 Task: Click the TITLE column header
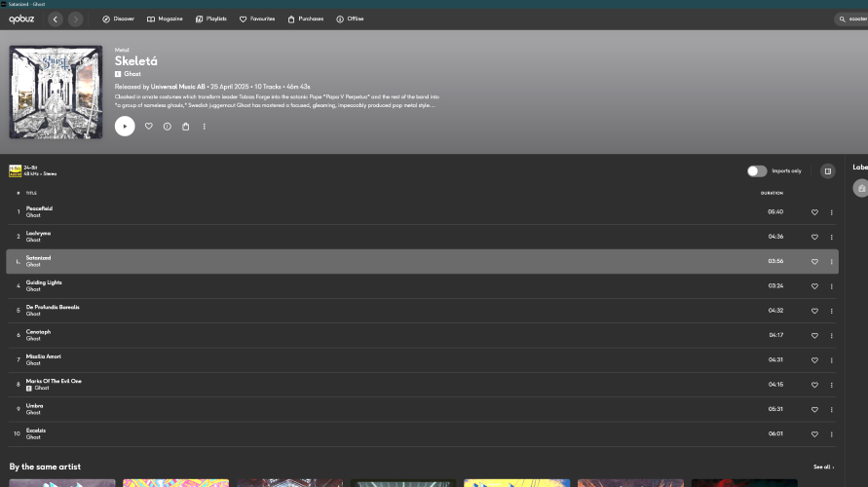point(31,193)
